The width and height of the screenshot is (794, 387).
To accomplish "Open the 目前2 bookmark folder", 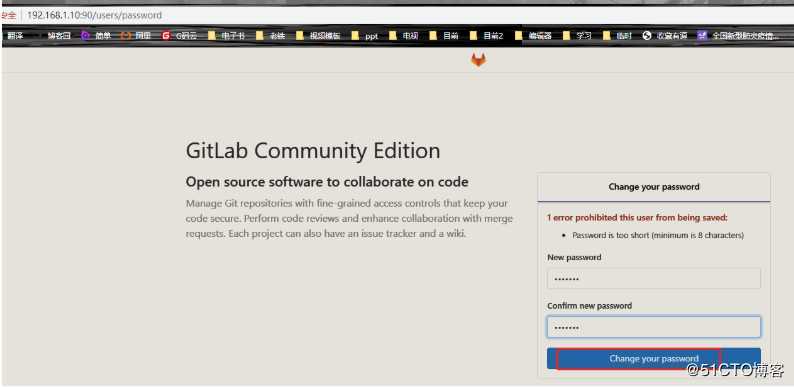I will (487, 36).
